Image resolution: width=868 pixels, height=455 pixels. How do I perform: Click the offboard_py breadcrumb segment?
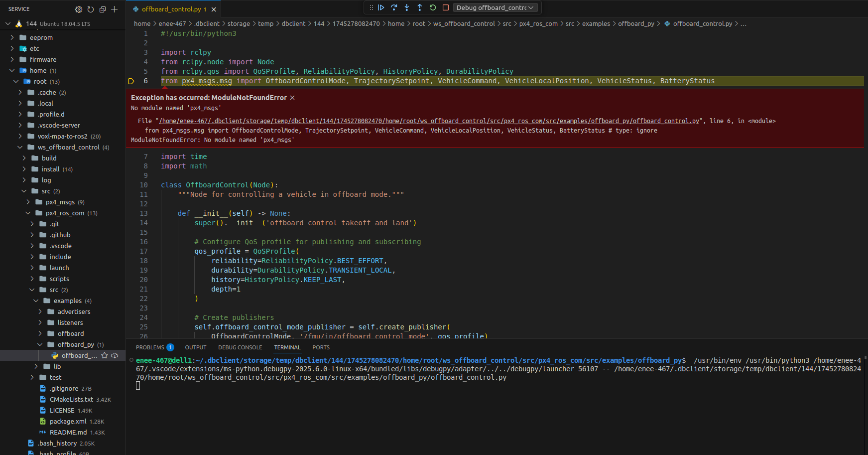tap(636, 23)
